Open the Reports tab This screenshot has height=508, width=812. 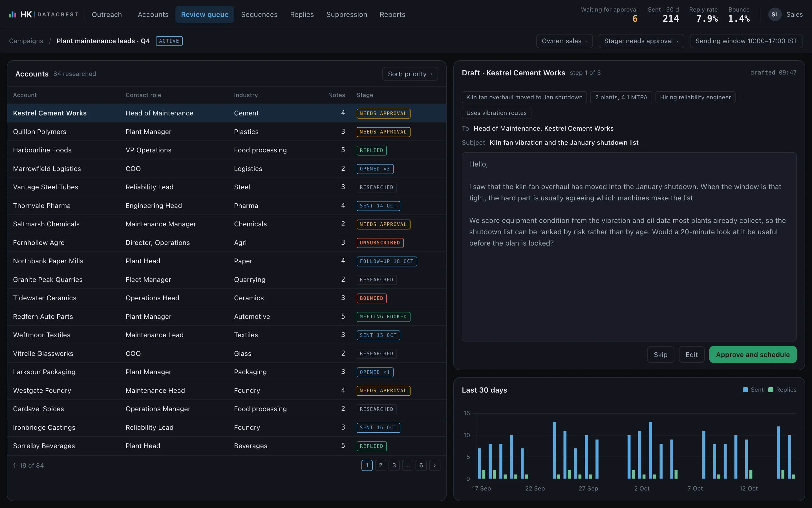[x=392, y=14]
